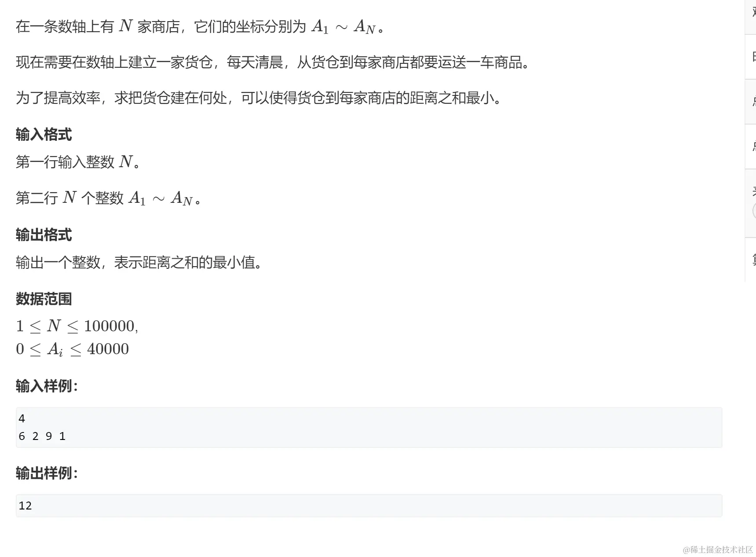Click the paragraph about 建立一家货仓
This screenshot has width=756, height=557.
coord(274,62)
